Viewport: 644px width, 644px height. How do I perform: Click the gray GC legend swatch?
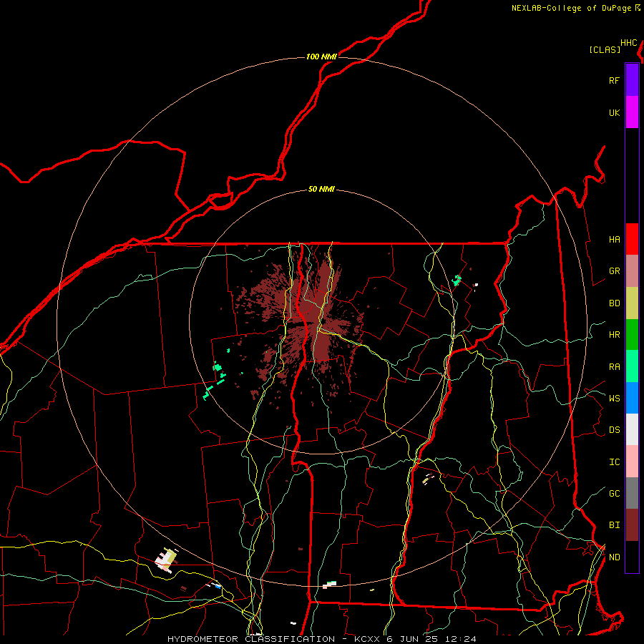632,493
